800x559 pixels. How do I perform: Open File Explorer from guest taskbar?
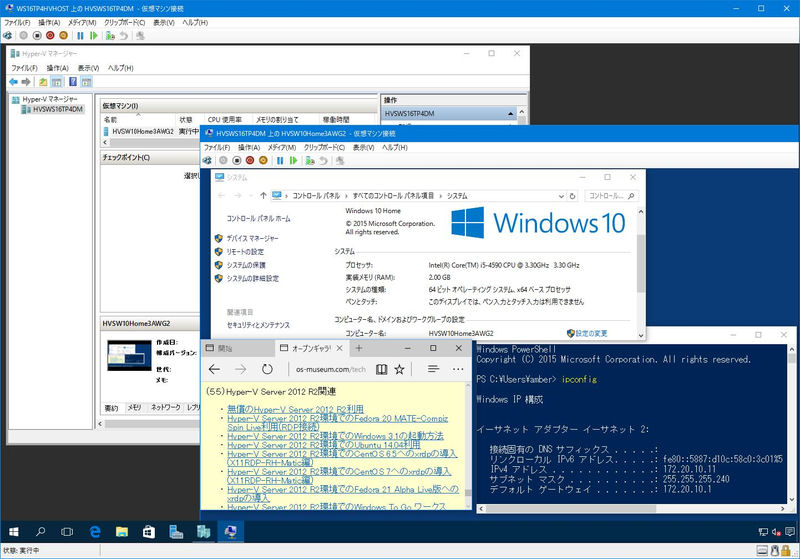tap(122, 532)
